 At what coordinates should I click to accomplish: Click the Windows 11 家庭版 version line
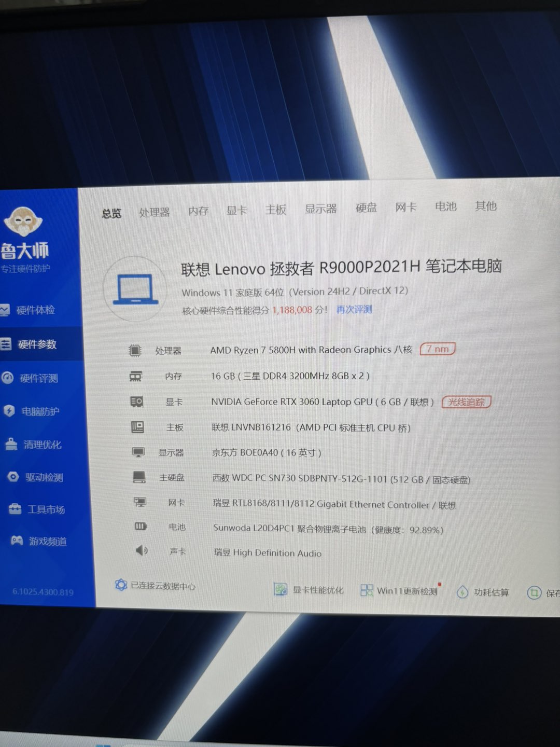pyautogui.click(x=295, y=292)
